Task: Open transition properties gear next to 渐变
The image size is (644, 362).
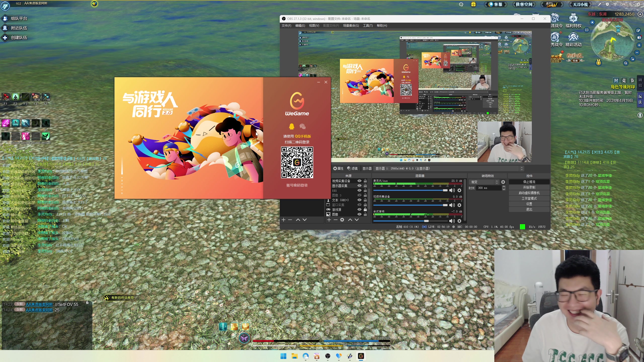Action: pos(503,182)
